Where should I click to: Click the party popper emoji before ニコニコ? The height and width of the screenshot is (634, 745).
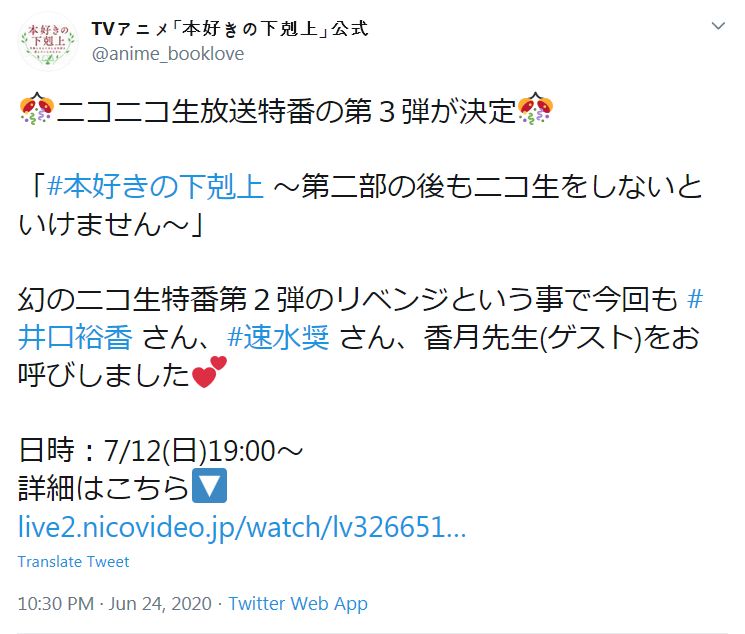[x=37, y=109]
